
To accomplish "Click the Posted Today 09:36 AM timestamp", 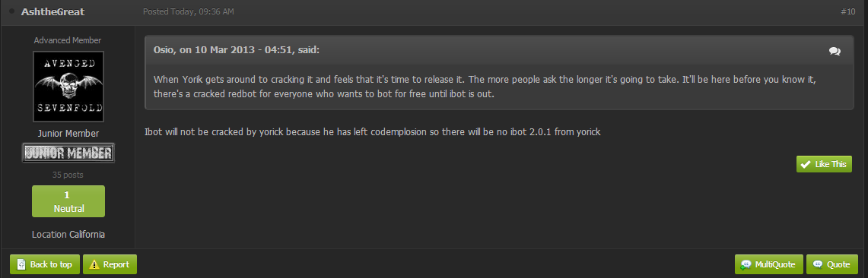I will pos(188,11).
